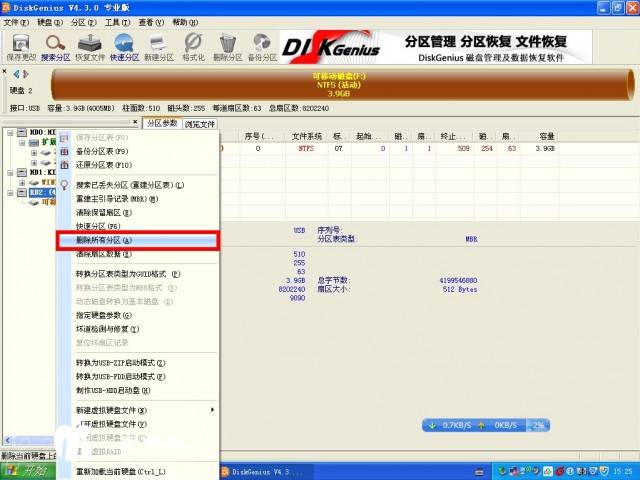
Task: Click the 删除分区 (Delete Partition) trash icon
Action: pos(229,47)
